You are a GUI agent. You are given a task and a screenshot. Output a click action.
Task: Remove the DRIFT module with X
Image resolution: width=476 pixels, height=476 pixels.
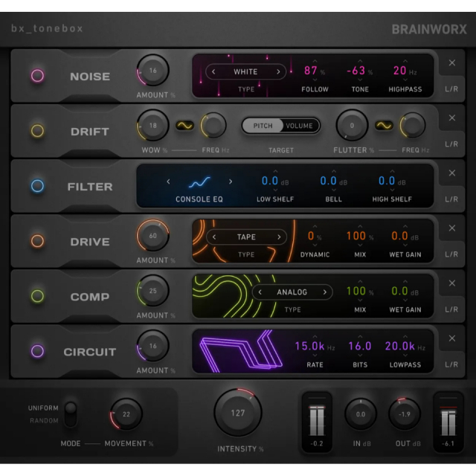pyautogui.click(x=452, y=118)
